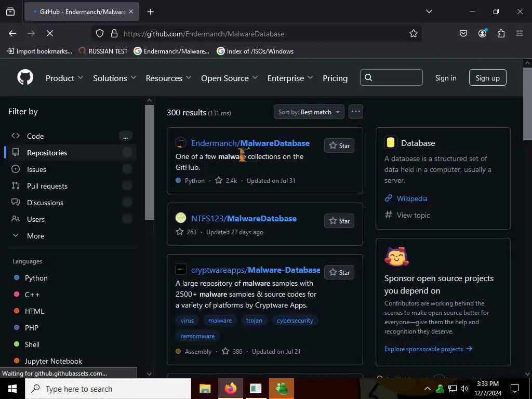
Task: Click the ransomware topic tag
Action: (197, 336)
